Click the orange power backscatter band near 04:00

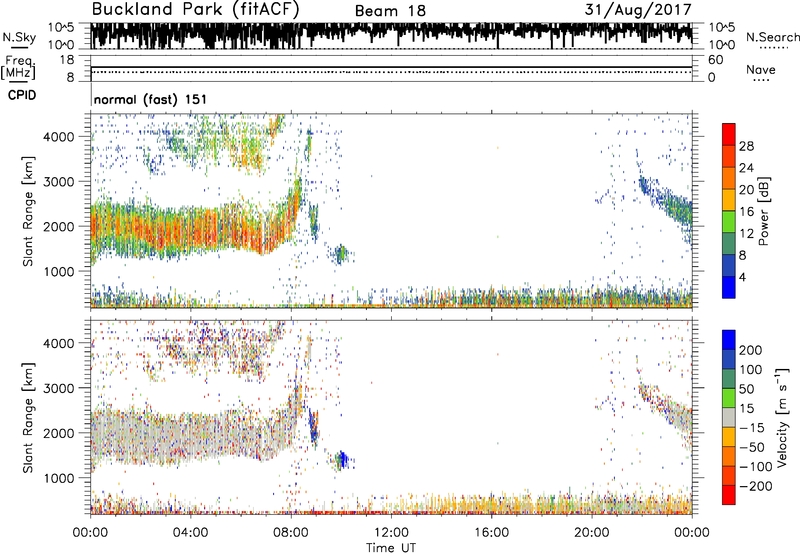pyautogui.click(x=189, y=230)
